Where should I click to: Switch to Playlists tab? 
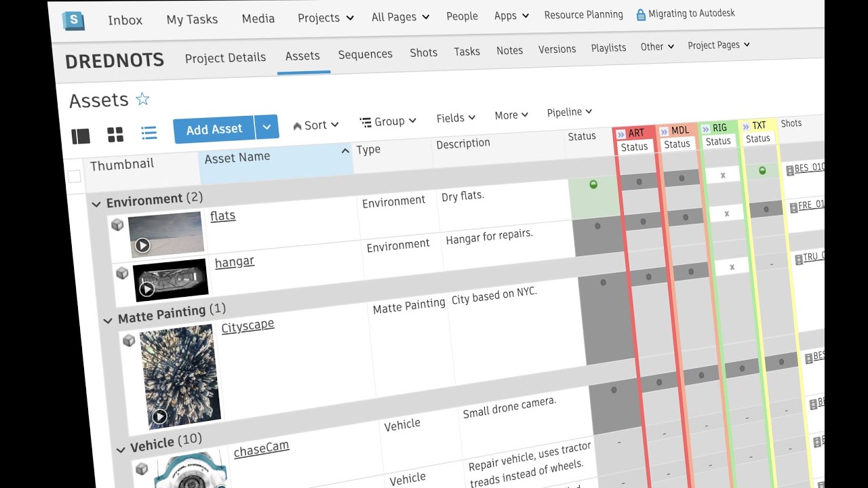pos(608,48)
